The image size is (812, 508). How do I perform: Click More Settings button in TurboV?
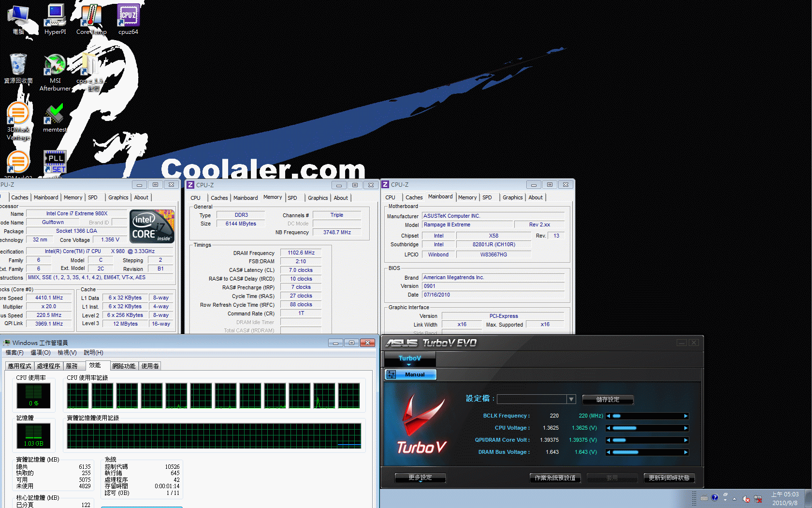(x=420, y=478)
